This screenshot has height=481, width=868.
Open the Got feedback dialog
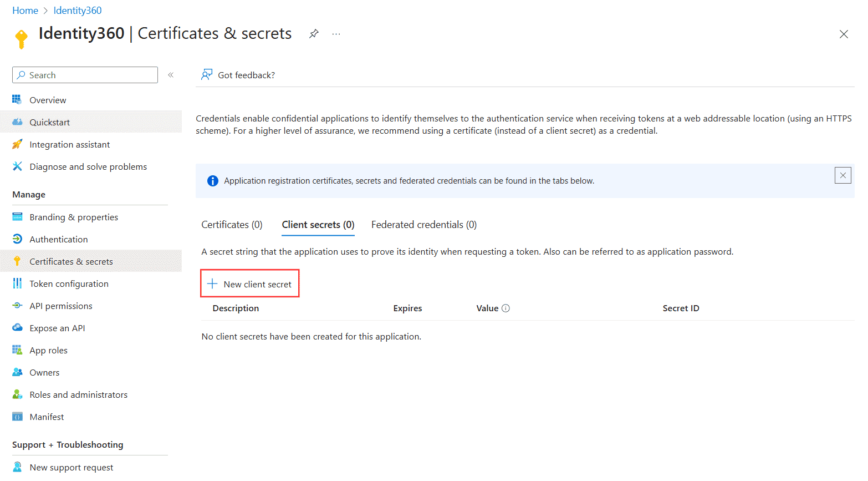tap(237, 75)
